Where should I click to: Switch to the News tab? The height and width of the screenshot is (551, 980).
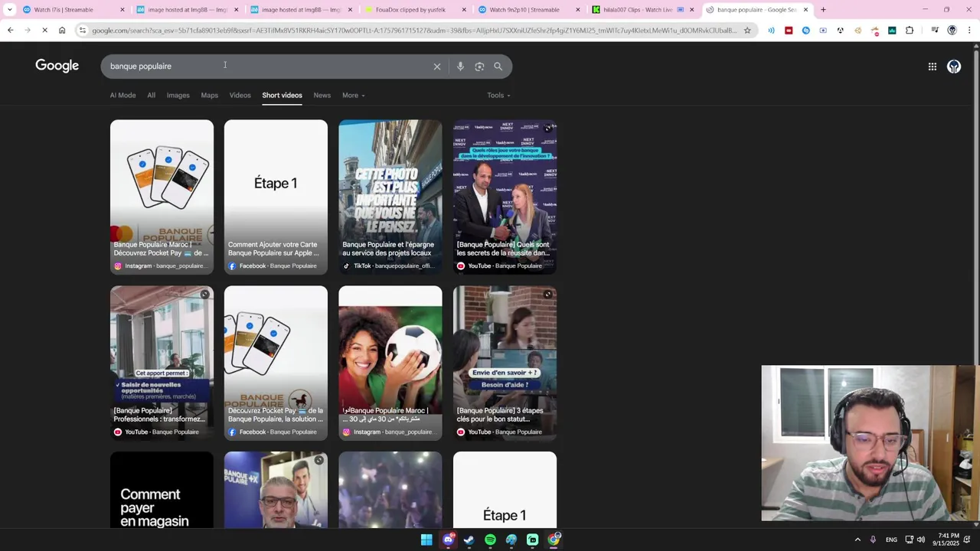(322, 96)
